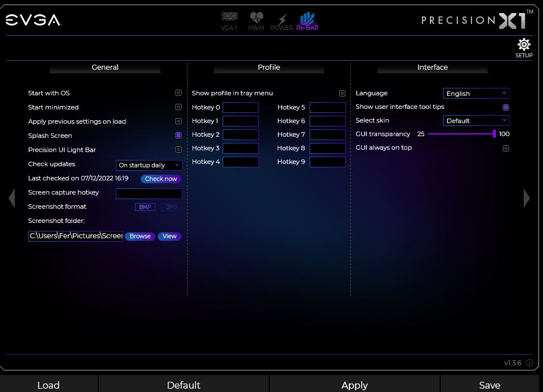Screen dimensions: 543x392
Task: Click the 'Last checked on 07/12/2022 16:19' text
Action: pyautogui.click(x=78, y=178)
